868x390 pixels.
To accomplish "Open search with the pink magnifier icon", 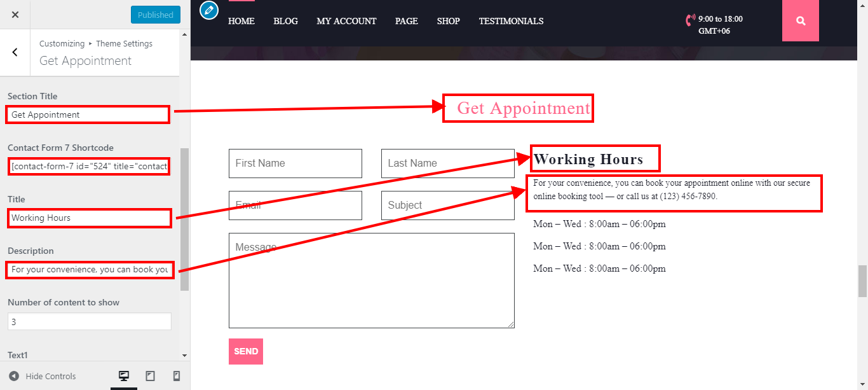I will 800,21.
